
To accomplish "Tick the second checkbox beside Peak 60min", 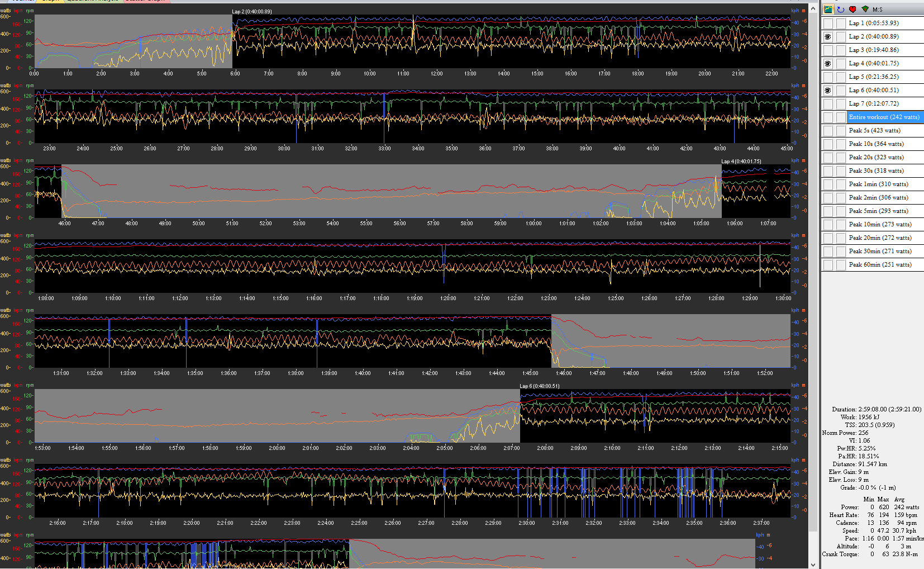I will click(840, 264).
